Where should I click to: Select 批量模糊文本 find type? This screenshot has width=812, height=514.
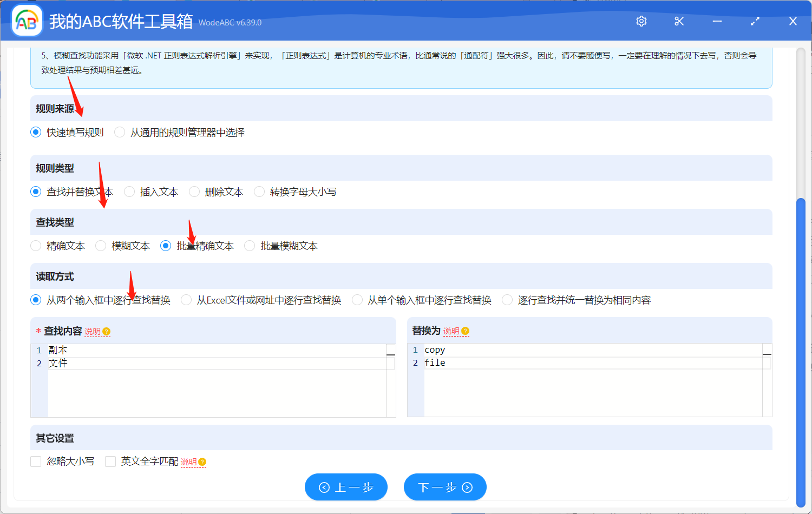(249, 245)
